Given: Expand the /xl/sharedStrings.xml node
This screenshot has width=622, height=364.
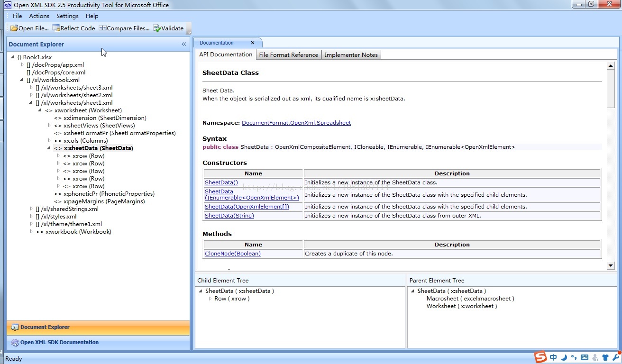Looking at the screenshot, I should point(31,209).
